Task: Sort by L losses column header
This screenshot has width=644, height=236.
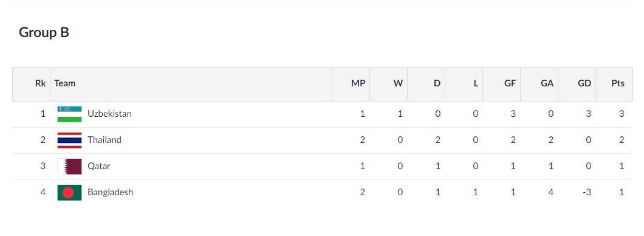Action: tap(476, 83)
